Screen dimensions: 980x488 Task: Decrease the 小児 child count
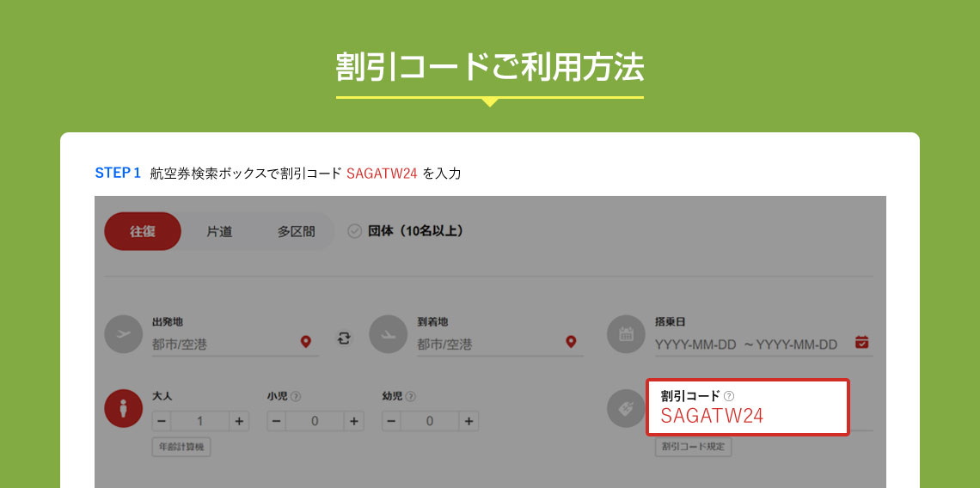[276, 421]
